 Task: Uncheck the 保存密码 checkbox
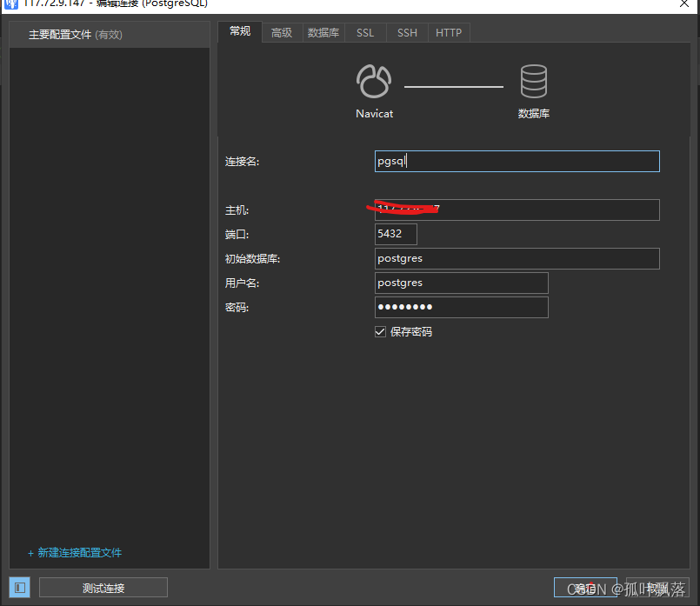(380, 331)
